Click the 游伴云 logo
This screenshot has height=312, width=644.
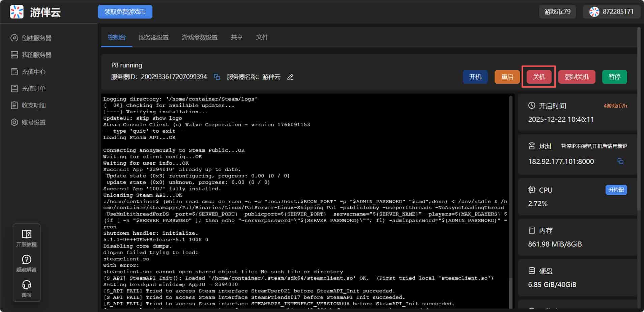[17, 12]
